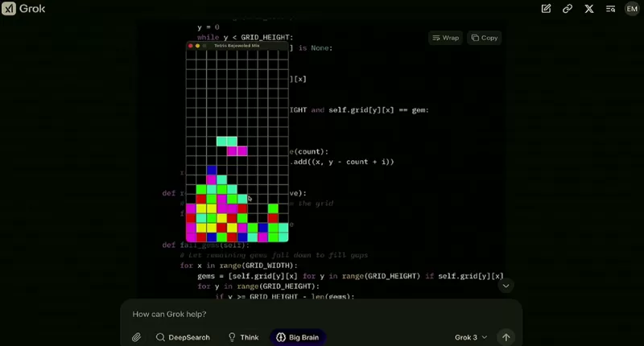Click the Grok logo icon
Screen dimensions: 644x346
click(9, 9)
